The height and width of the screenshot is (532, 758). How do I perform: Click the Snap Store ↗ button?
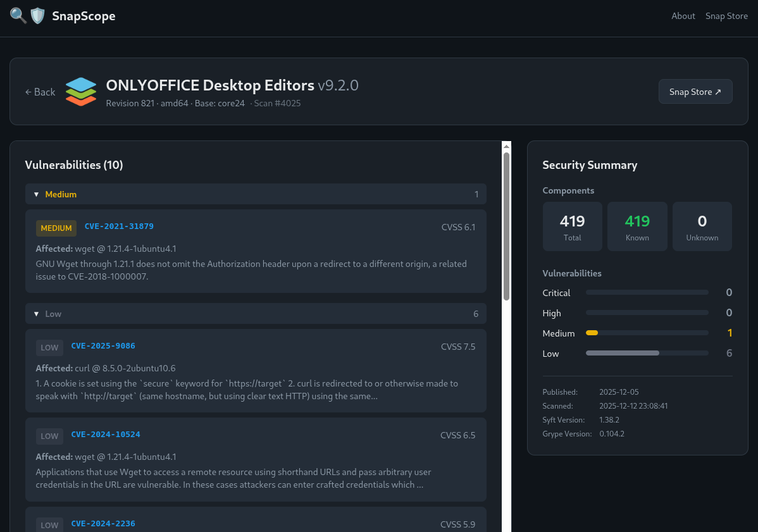coord(695,91)
